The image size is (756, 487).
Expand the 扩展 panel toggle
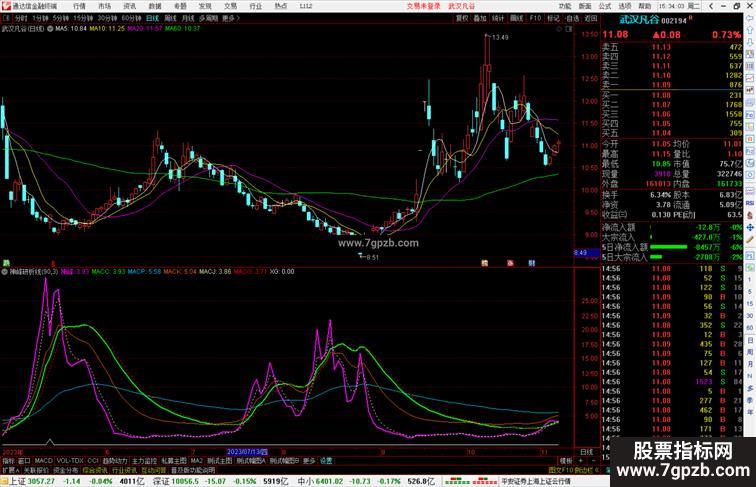10,470
